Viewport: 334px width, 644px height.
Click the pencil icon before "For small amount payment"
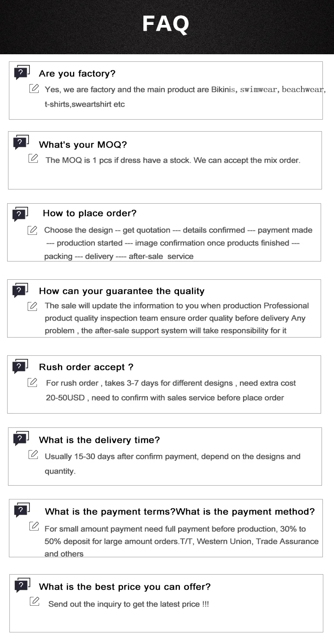[34, 526]
